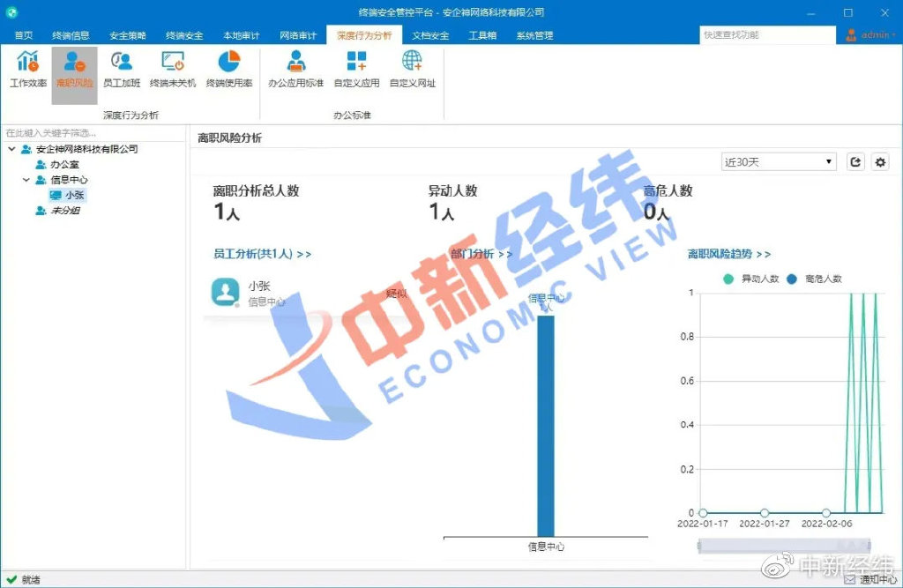Open 办公应用标准 settings

(296, 69)
